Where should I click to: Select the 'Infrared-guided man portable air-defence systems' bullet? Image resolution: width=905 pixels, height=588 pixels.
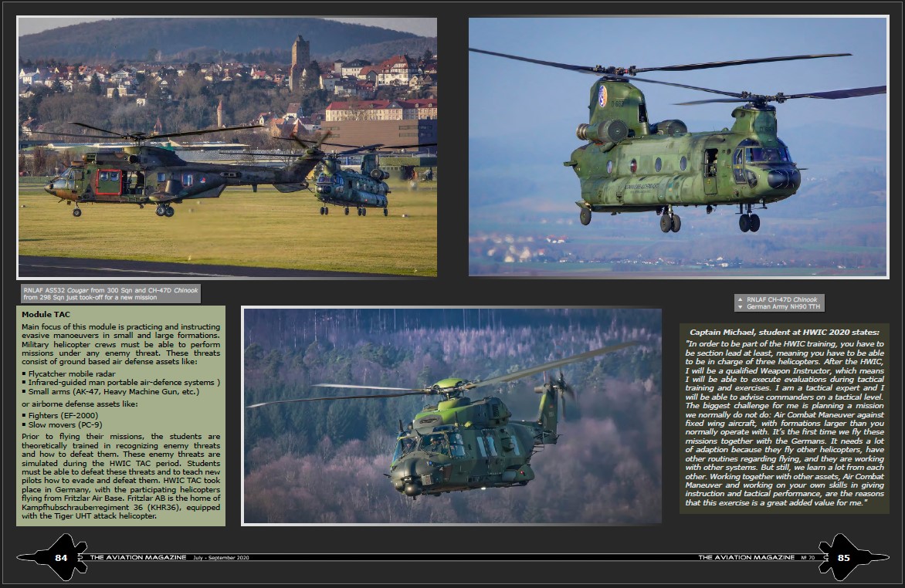tap(121, 383)
